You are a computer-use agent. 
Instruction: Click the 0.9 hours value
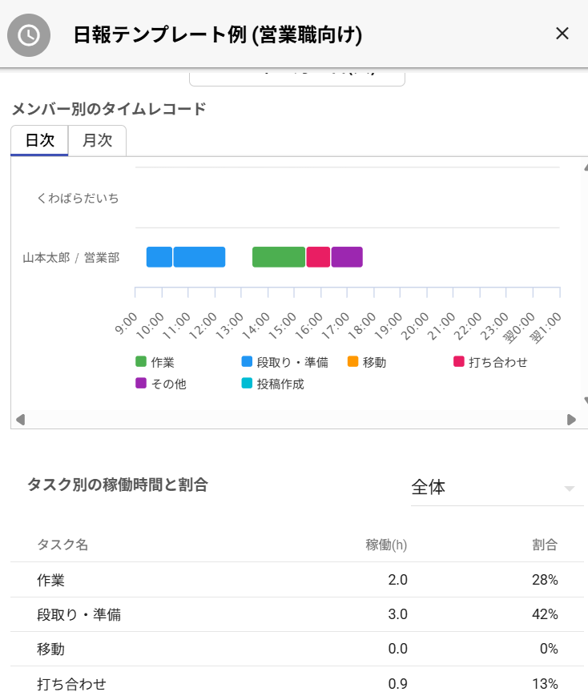(x=398, y=683)
